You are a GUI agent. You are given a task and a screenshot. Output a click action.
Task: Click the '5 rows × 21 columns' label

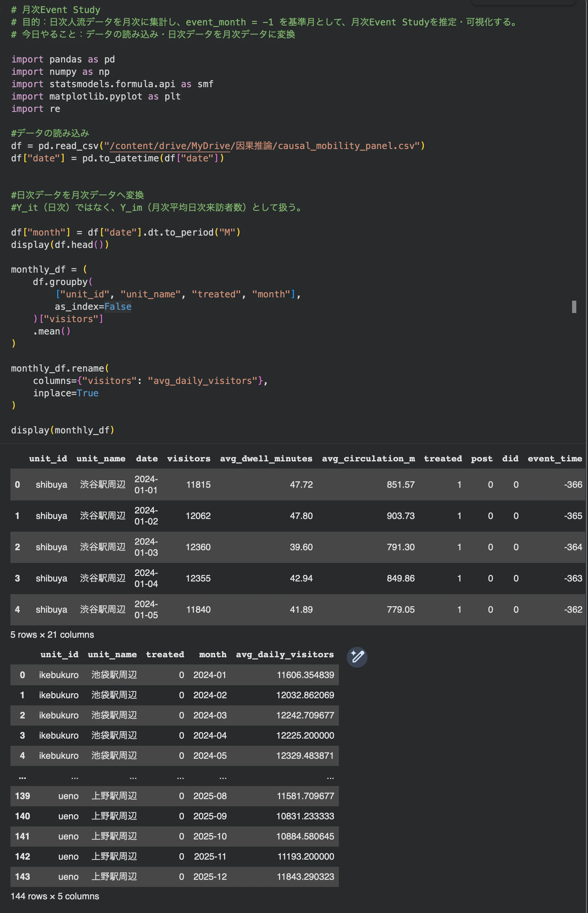pos(52,635)
